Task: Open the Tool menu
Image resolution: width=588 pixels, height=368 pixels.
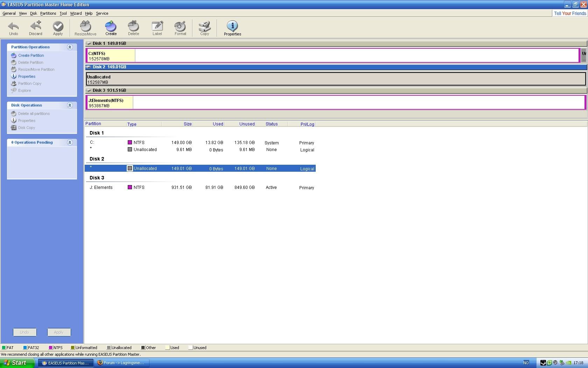Action: (63, 13)
